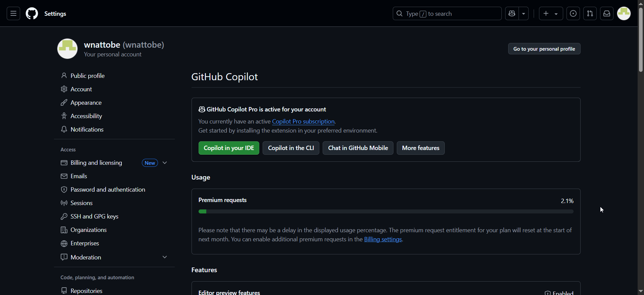Click Copilot in your IDE button
This screenshot has width=644, height=295.
[x=229, y=148]
